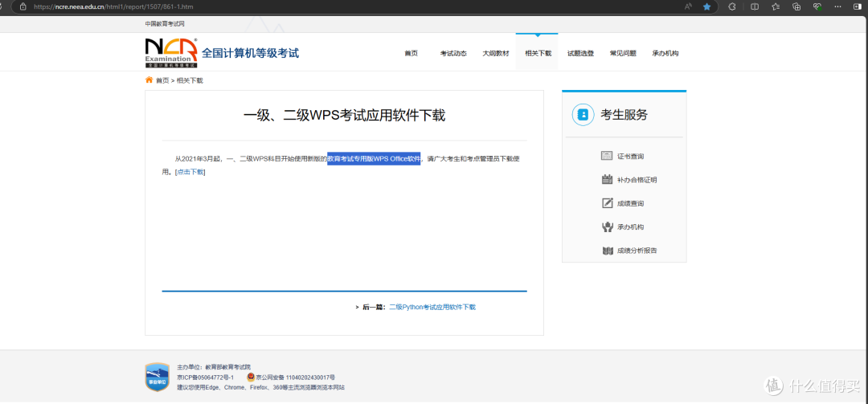Open Browser essentials heart icon

(817, 6)
